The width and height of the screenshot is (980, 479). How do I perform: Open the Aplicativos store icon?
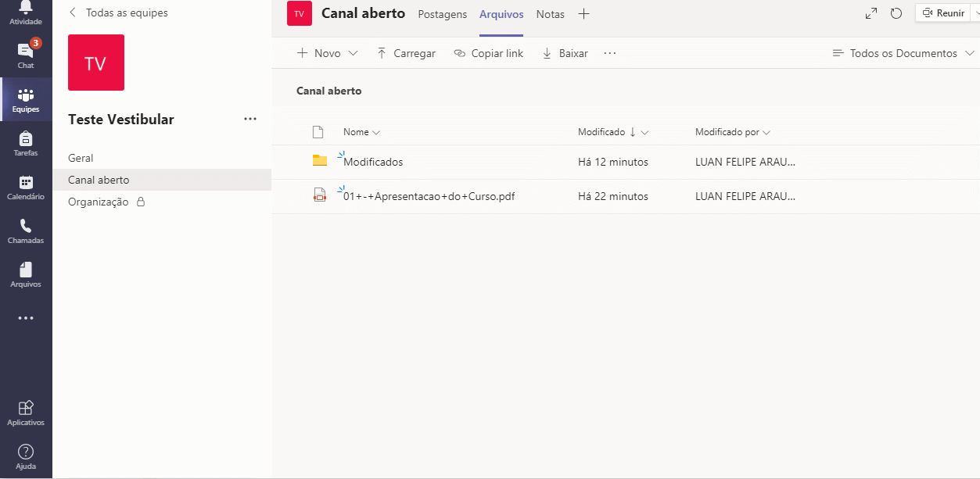click(x=26, y=413)
